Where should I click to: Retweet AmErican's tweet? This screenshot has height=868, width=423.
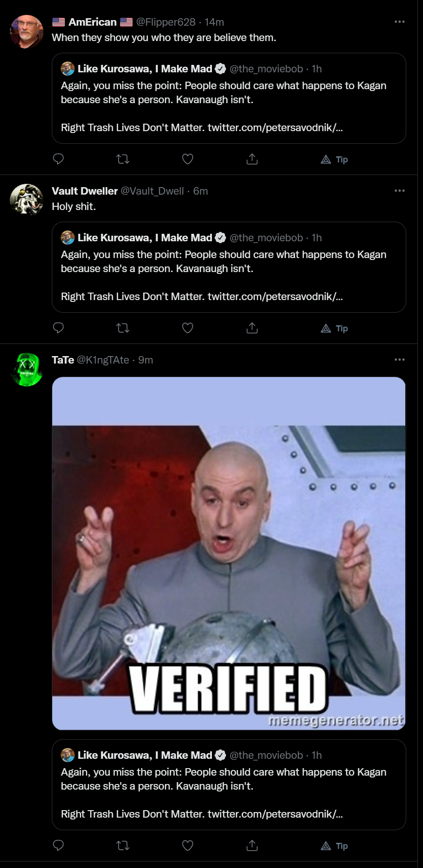coord(123,159)
